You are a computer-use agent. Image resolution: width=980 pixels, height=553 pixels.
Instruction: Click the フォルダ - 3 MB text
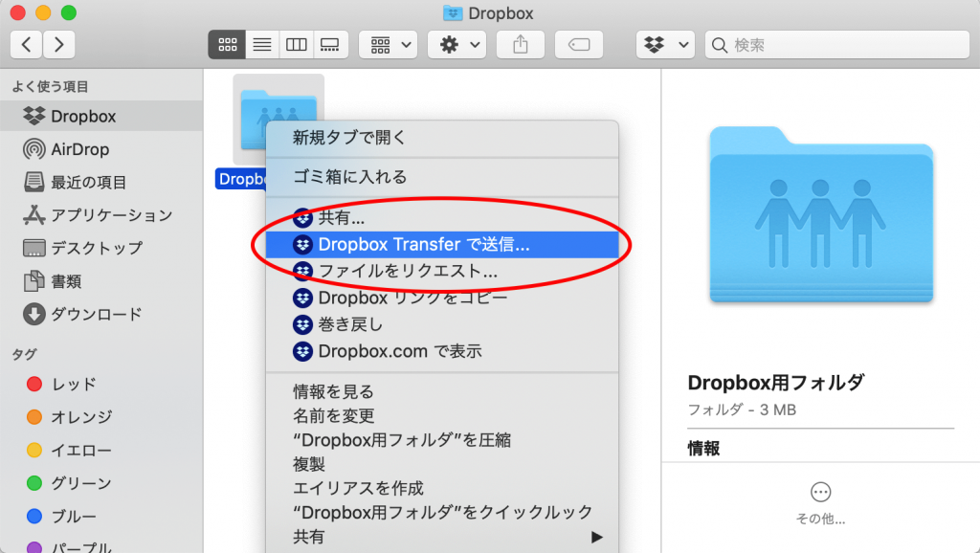coord(742,409)
